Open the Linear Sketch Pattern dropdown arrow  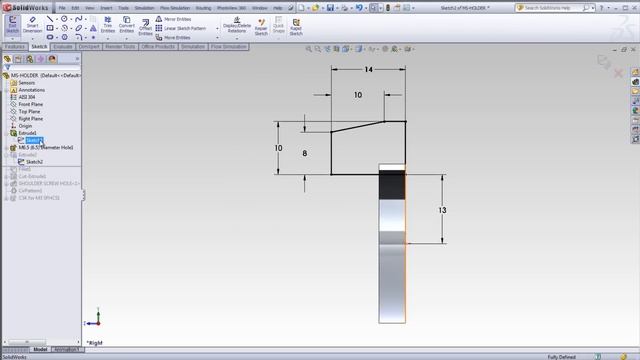217,29
